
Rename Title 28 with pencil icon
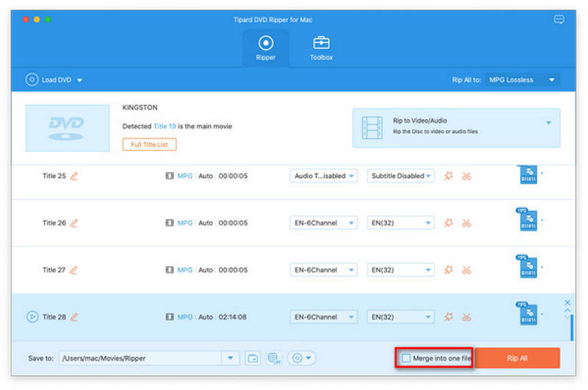(x=74, y=317)
